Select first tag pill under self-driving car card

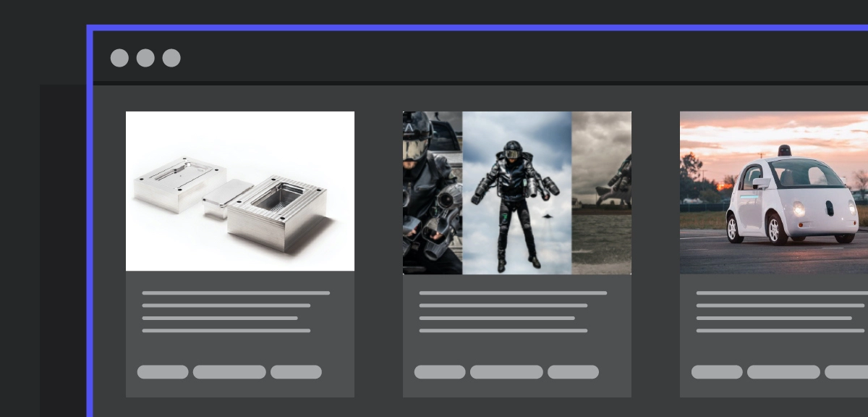point(717,372)
